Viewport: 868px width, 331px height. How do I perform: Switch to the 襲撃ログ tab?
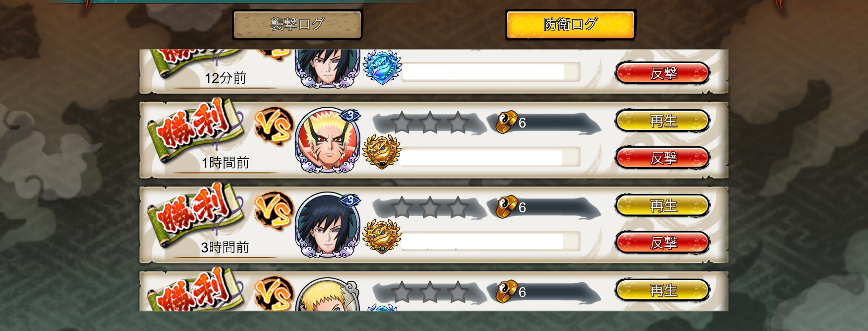297,24
